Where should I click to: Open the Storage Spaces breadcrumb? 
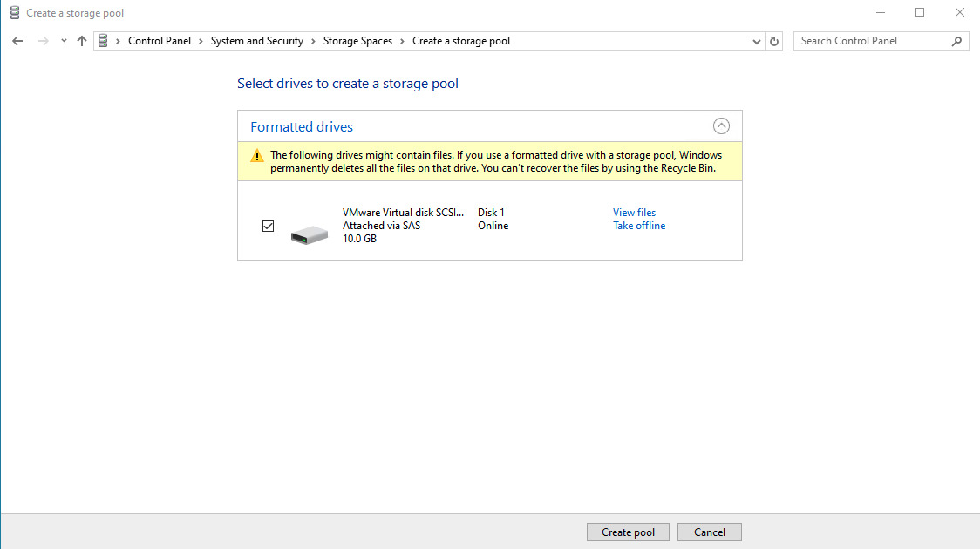[x=357, y=41]
